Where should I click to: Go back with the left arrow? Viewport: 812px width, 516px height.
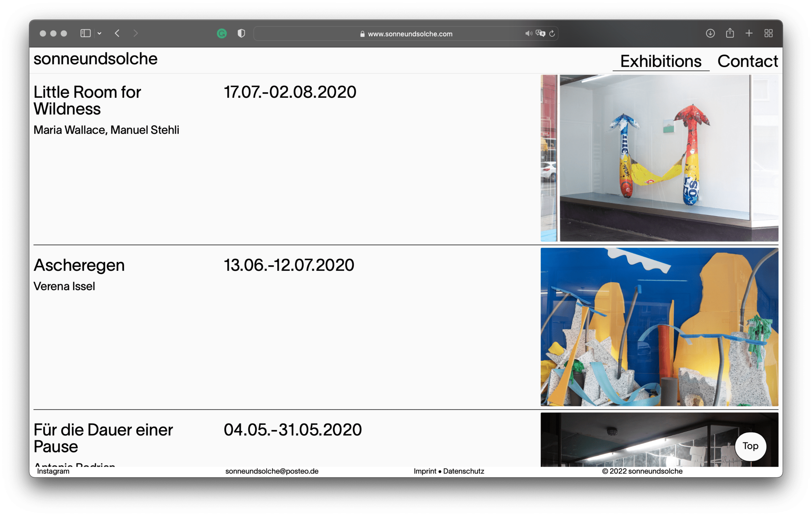117,33
